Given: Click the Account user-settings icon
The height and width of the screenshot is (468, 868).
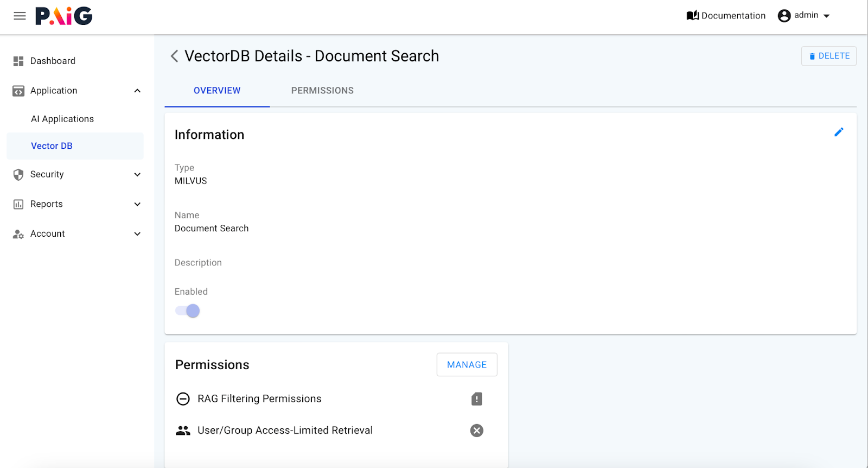Looking at the screenshot, I should coord(18,234).
